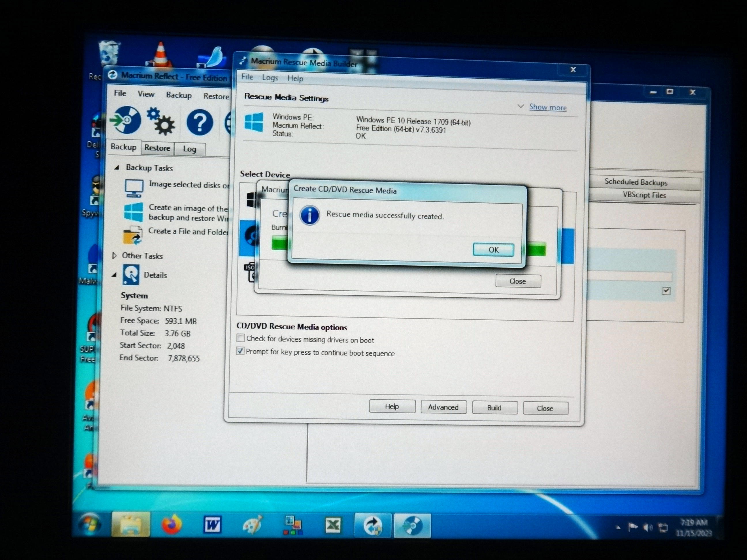This screenshot has width=747, height=560.
Task: Switch to the Restore tab
Action: [x=157, y=148]
